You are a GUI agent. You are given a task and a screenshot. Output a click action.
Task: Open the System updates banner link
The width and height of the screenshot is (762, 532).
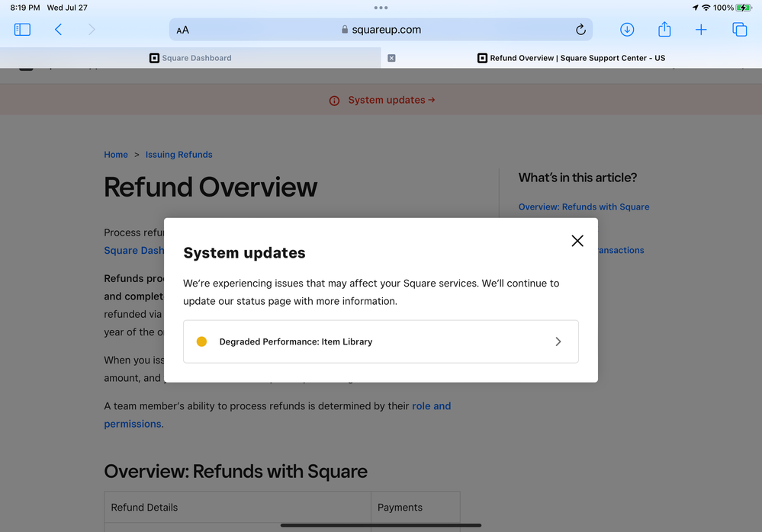(x=391, y=100)
